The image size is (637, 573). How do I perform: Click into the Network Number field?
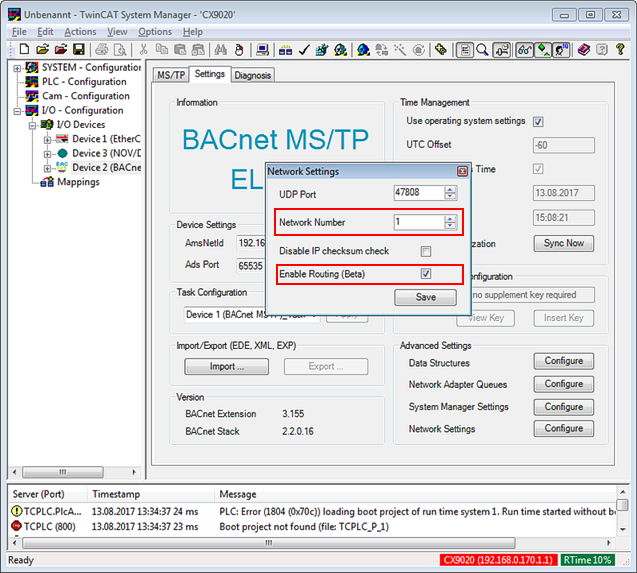pos(419,222)
